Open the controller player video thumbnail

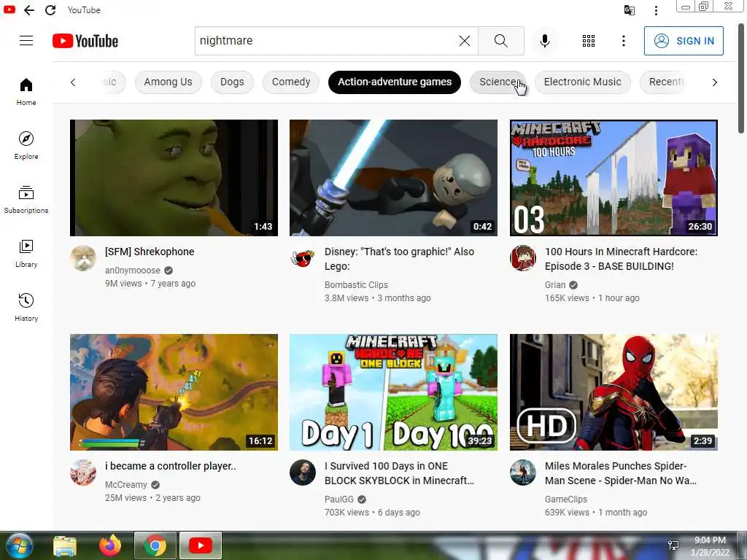[174, 392]
